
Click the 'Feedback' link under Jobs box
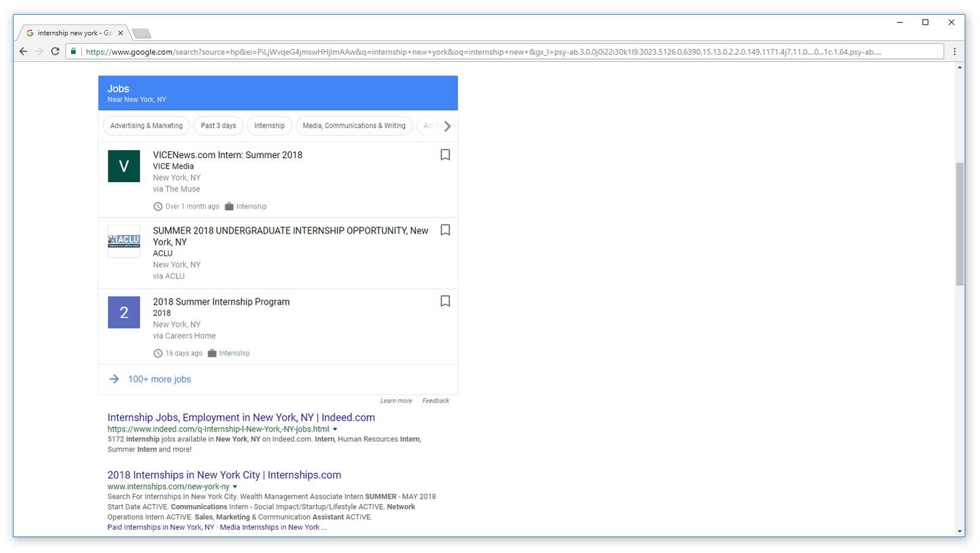(435, 401)
